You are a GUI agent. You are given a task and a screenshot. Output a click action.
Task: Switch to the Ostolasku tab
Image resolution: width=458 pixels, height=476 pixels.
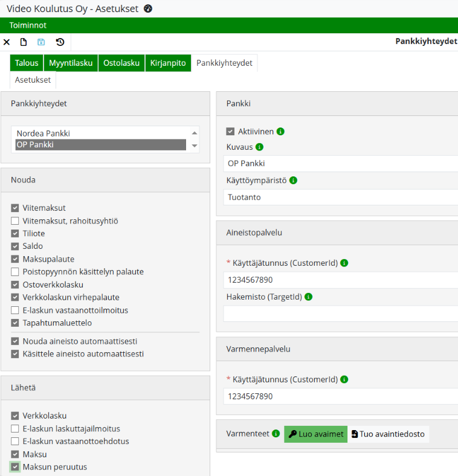pyautogui.click(x=121, y=63)
